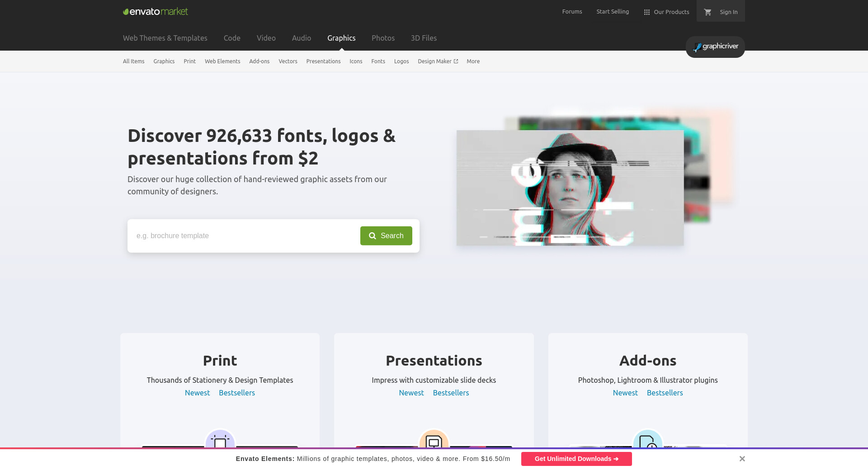Open Newest under Presentations
This screenshot has width=868, height=470.
pos(411,393)
